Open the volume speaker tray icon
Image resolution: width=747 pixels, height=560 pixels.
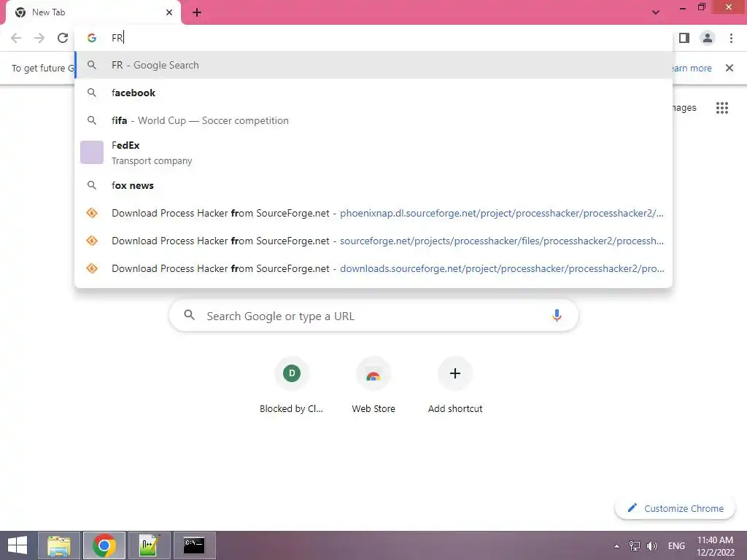point(651,546)
